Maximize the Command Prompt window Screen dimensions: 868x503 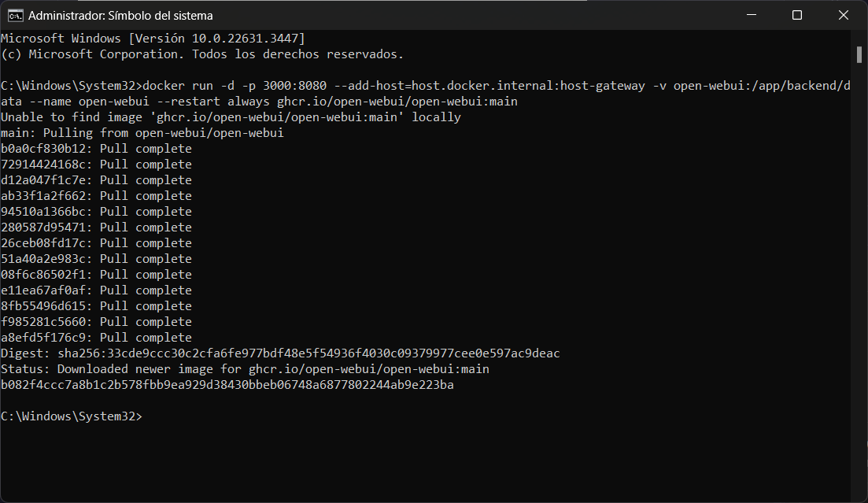796,15
